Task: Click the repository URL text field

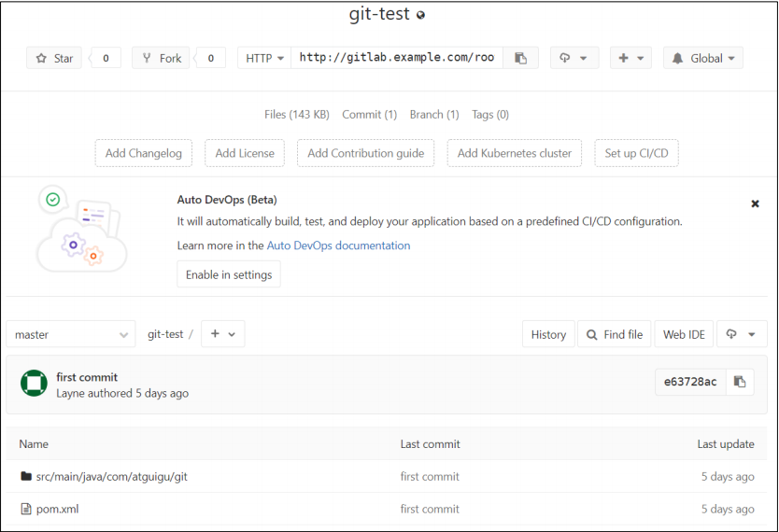Action: (397, 58)
